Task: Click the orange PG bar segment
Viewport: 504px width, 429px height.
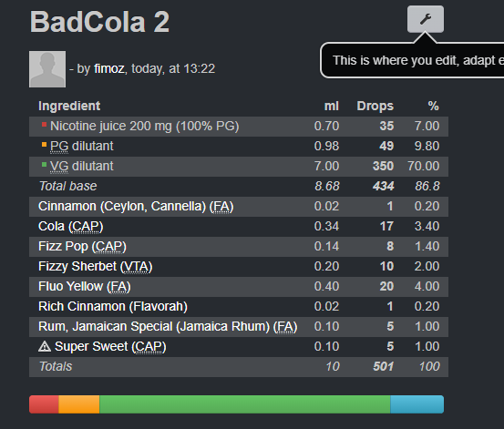Action: point(79,404)
